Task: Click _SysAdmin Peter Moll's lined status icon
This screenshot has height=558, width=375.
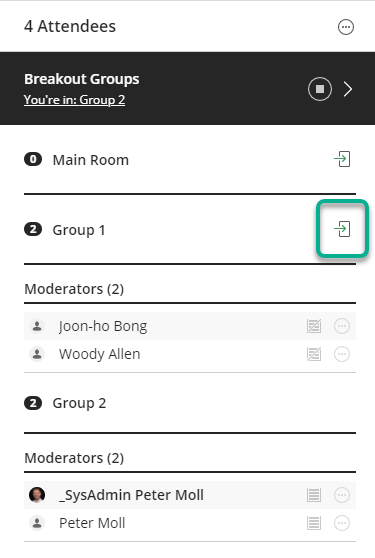Action: click(314, 495)
